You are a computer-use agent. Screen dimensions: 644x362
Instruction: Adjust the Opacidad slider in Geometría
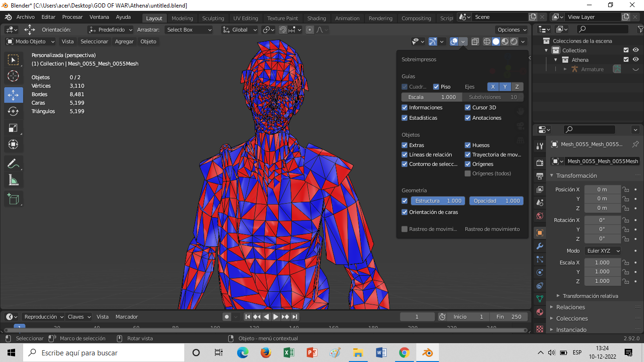point(496,201)
